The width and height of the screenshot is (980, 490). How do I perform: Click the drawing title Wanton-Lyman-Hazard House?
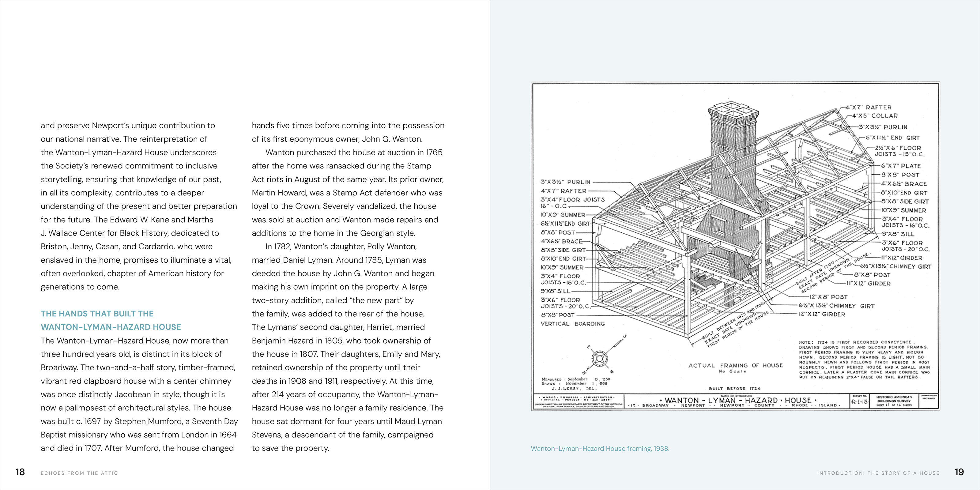[738, 401]
